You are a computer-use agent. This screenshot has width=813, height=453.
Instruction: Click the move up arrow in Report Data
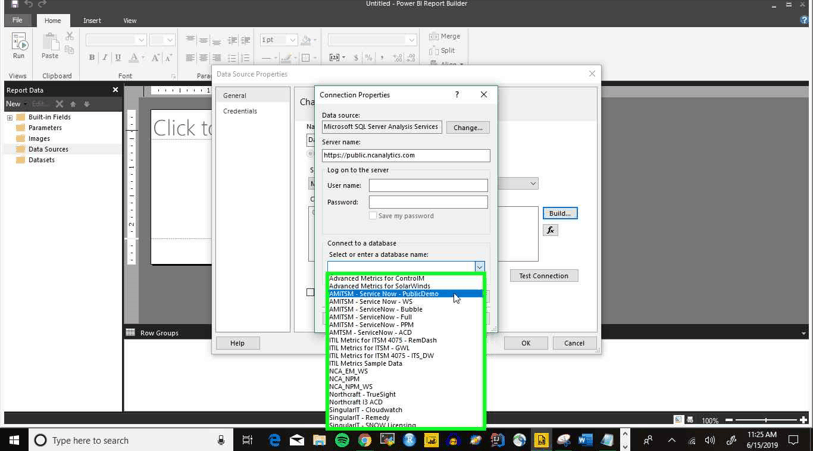point(73,104)
